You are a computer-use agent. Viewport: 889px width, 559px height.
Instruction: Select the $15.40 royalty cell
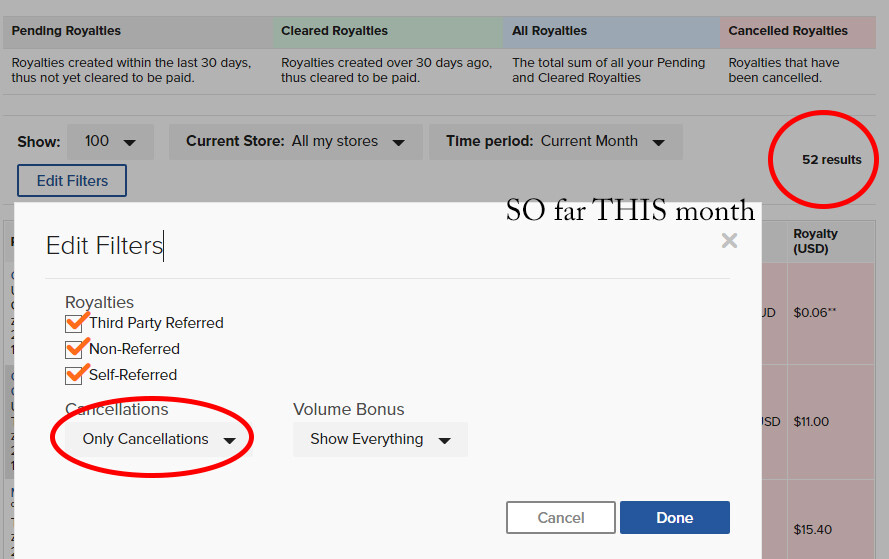click(x=812, y=530)
